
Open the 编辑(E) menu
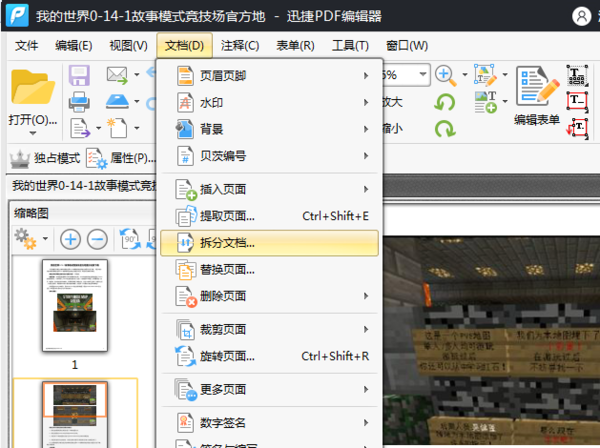[73, 46]
